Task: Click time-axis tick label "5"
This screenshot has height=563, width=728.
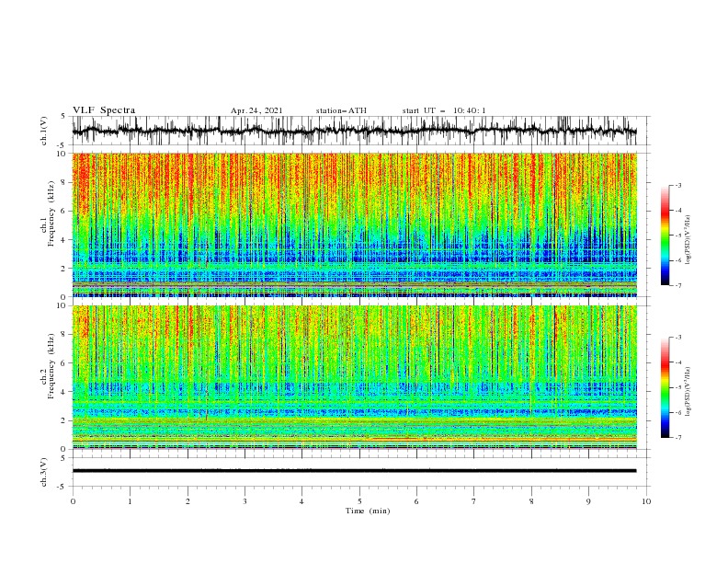Action: [x=359, y=501]
